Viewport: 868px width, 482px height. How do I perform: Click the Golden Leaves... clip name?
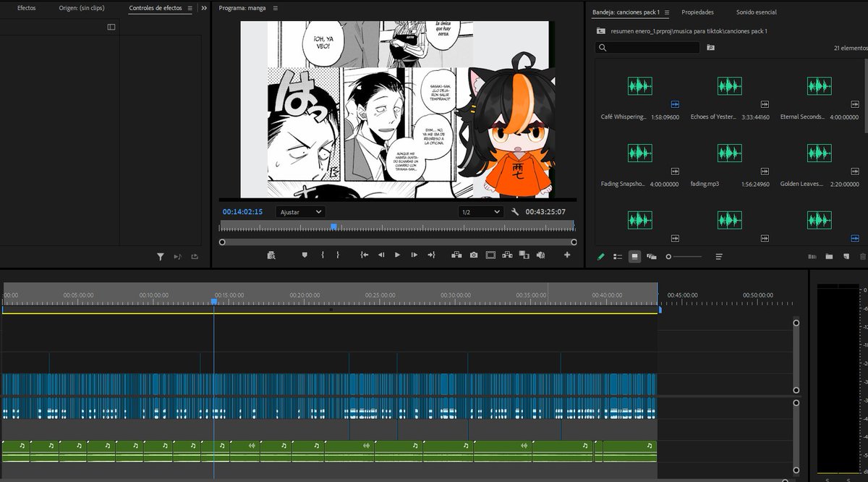(802, 184)
